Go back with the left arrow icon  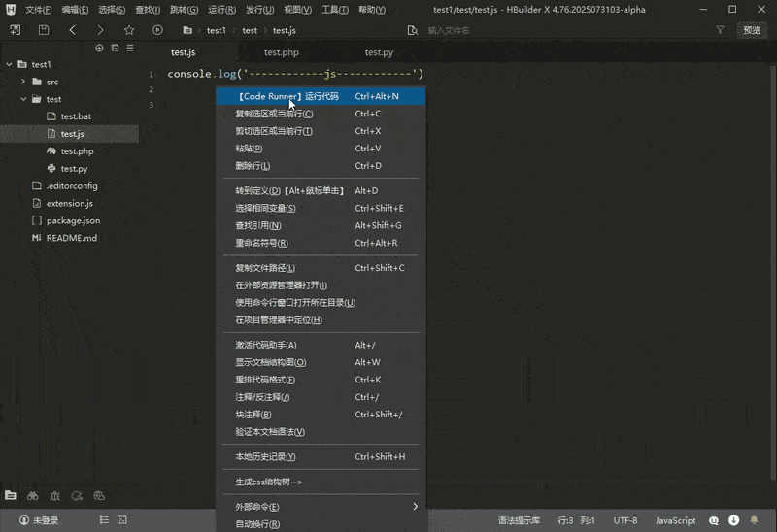click(73, 30)
